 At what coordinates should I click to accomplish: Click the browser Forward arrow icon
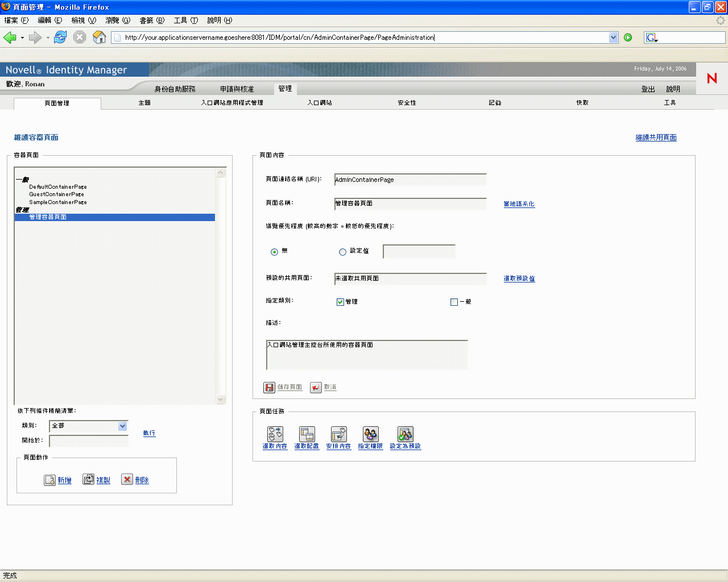click(35, 38)
